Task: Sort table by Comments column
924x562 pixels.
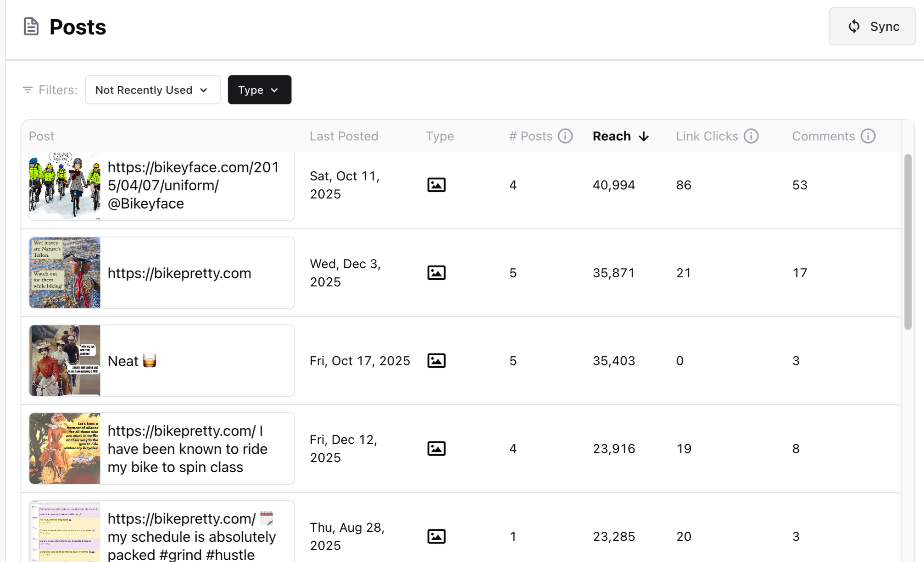Action: click(x=823, y=136)
